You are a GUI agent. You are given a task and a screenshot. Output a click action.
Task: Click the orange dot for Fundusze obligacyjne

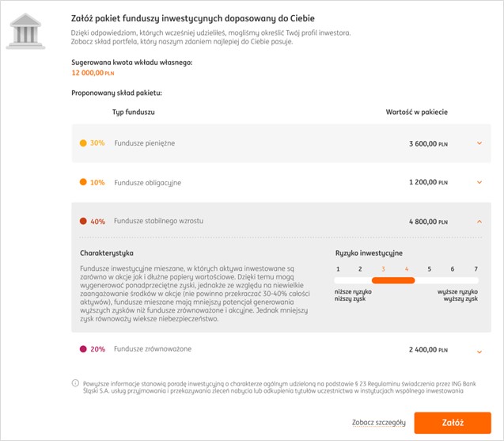point(83,182)
